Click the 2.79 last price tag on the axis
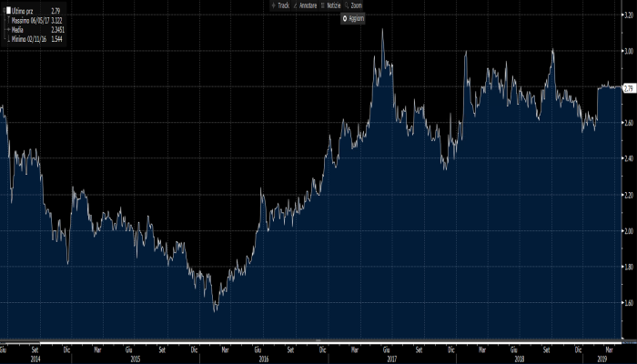The height and width of the screenshot is (364, 637). click(x=628, y=87)
